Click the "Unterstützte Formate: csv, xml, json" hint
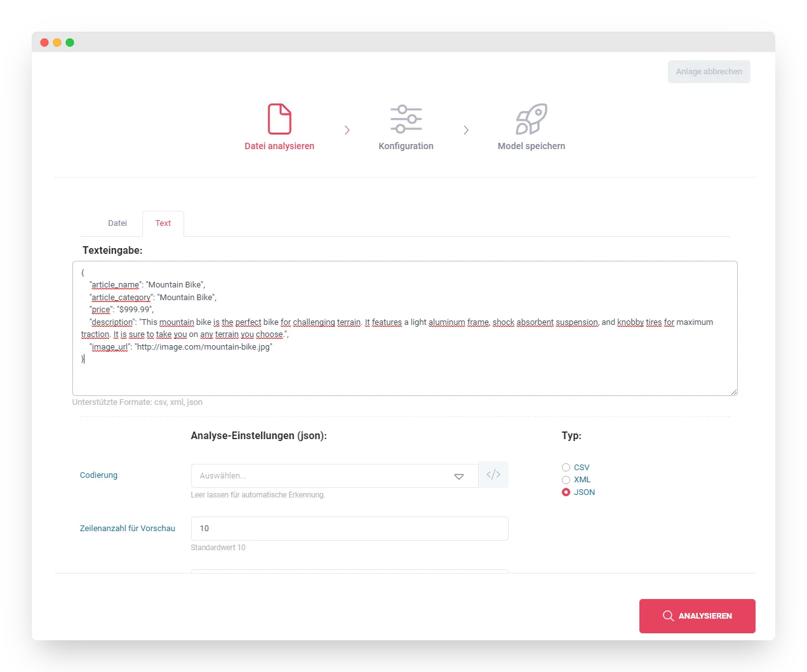This screenshot has height=672, width=807. coord(137,402)
